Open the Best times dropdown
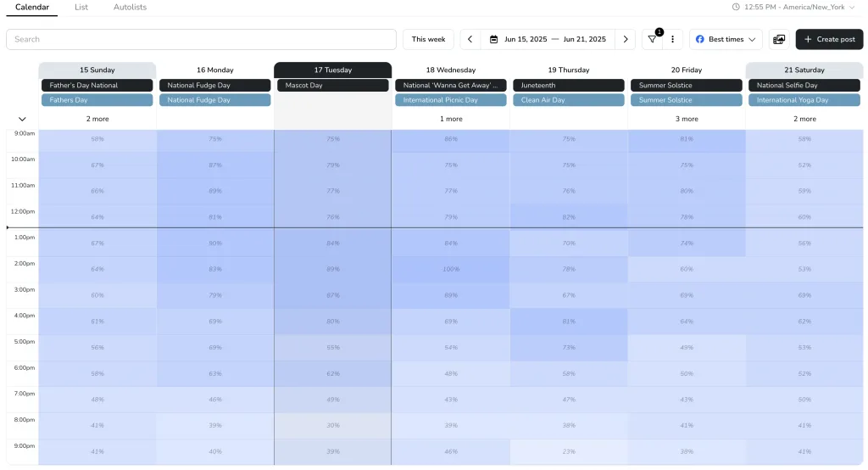 (726, 39)
